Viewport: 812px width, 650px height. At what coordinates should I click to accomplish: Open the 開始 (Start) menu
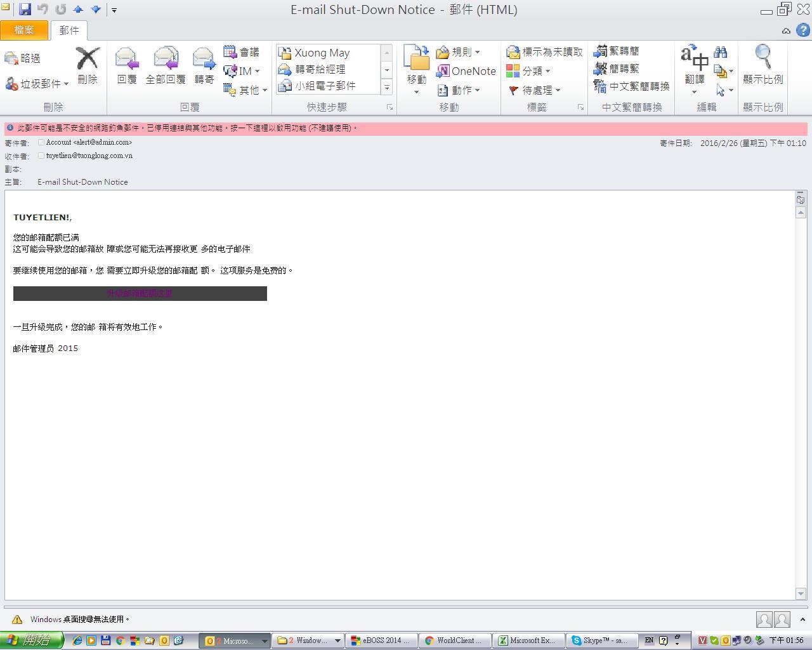click(32, 640)
